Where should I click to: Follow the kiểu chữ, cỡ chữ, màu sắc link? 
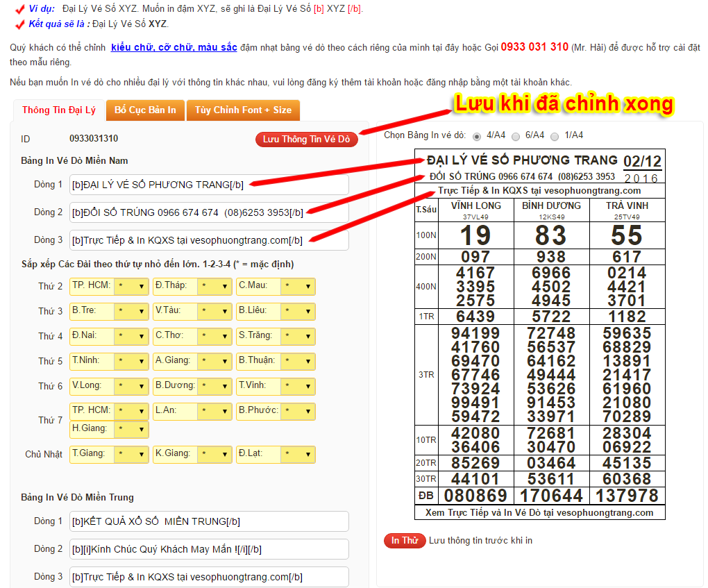[x=174, y=48]
